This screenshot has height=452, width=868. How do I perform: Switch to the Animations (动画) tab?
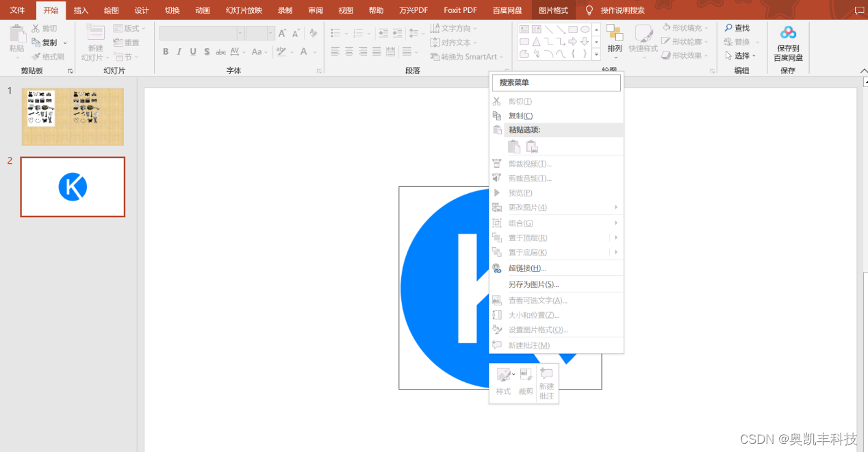[x=202, y=10]
